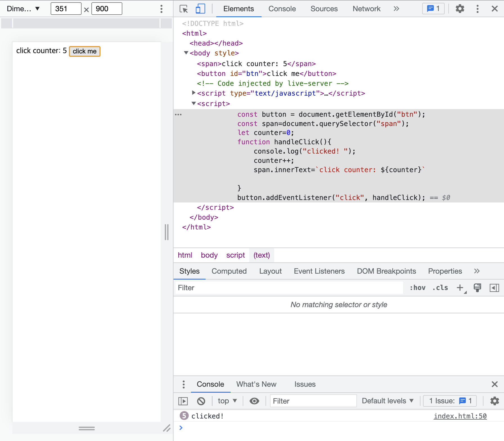The height and width of the screenshot is (441, 504).
Task: Click (text) in the breadcrumb bar
Action: point(262,255)
